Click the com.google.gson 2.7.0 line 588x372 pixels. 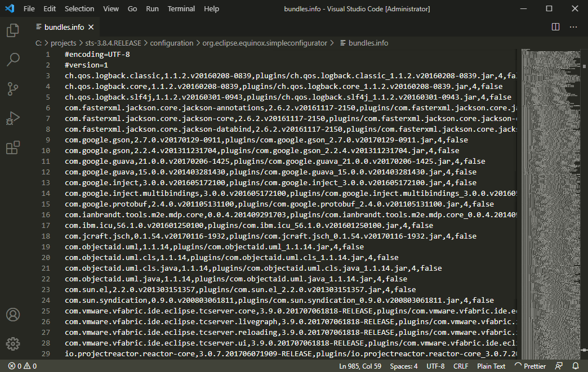coord(266,140)
